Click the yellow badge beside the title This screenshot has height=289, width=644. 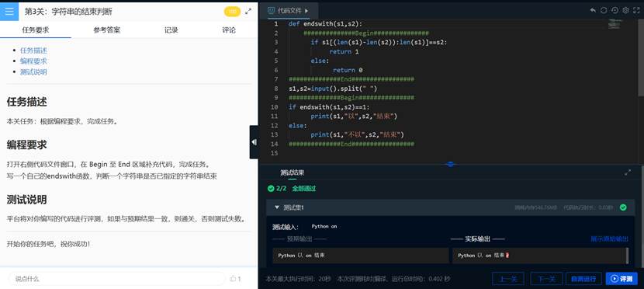coord(232,12)
